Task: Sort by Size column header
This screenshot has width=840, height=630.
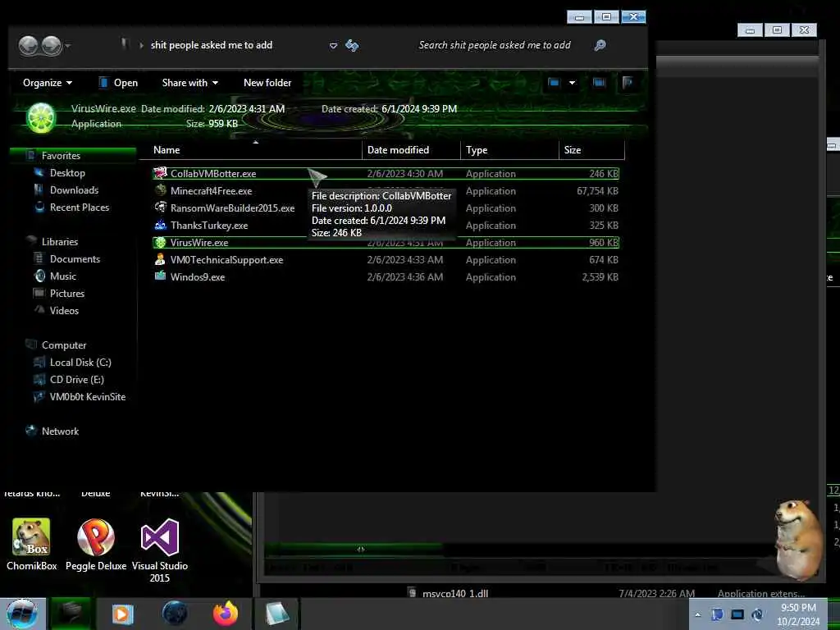Action: point(591,151)
